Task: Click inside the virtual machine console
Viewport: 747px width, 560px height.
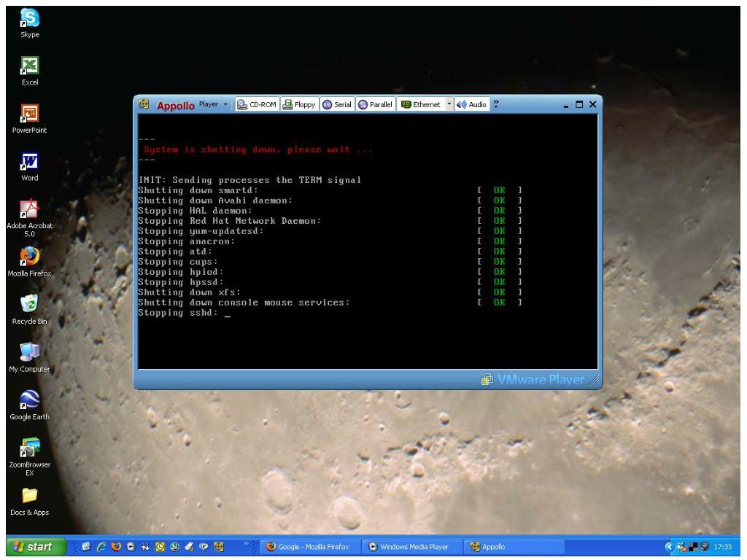Action: [368, 241]
